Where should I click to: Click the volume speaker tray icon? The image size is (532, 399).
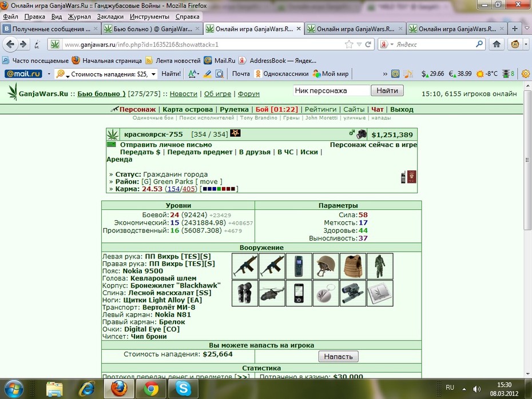477,389
